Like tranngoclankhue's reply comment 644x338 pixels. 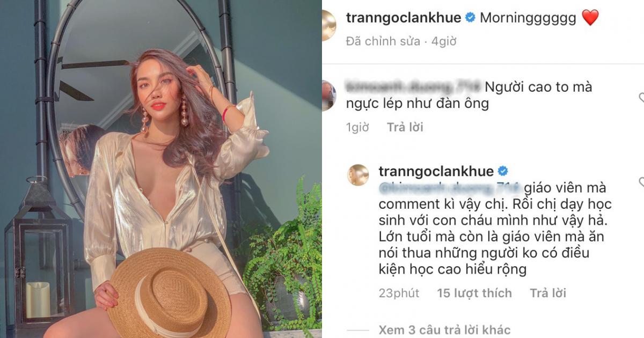coord(641,183)
